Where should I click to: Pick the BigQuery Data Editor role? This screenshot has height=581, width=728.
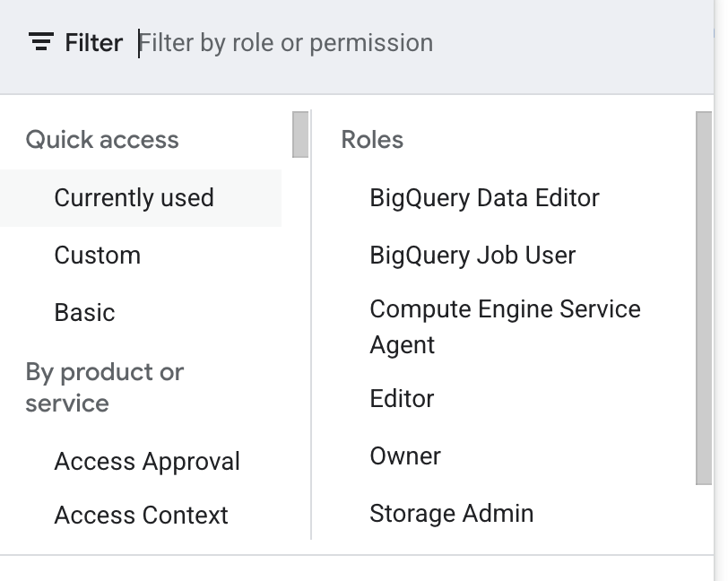point(484,198)
